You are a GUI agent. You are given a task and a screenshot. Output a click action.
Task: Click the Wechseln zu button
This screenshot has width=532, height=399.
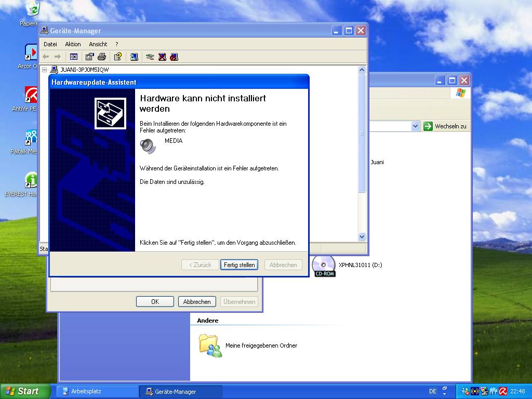(x=445, y=126)
